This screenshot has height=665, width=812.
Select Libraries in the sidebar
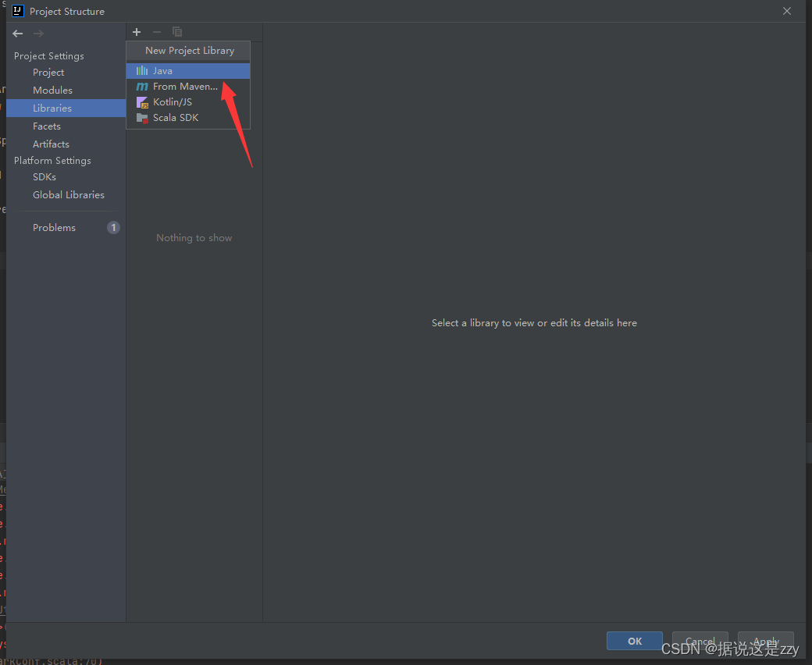point(66,108)
